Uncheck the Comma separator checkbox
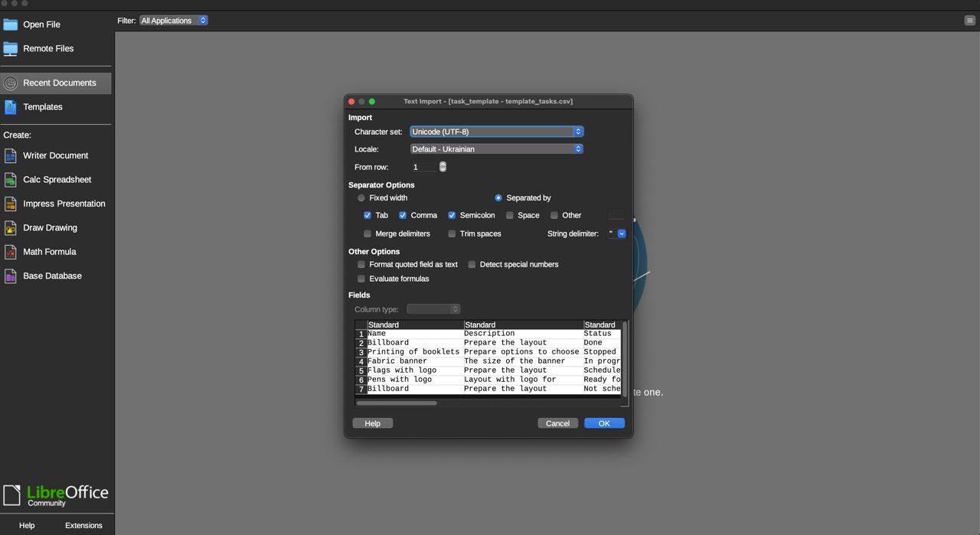This screenshot has height=535, width=980. click(403, 216)
